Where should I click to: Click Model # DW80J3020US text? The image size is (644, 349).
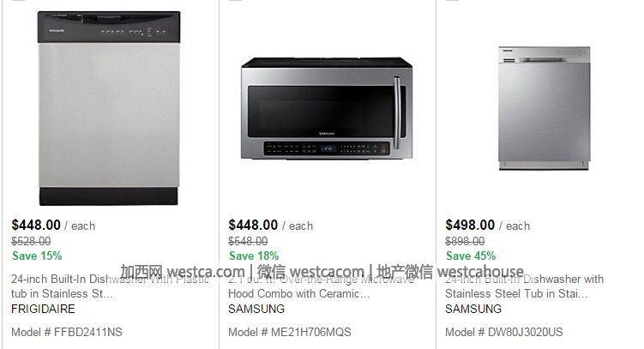pyautogui.click(x=504, y=332)
